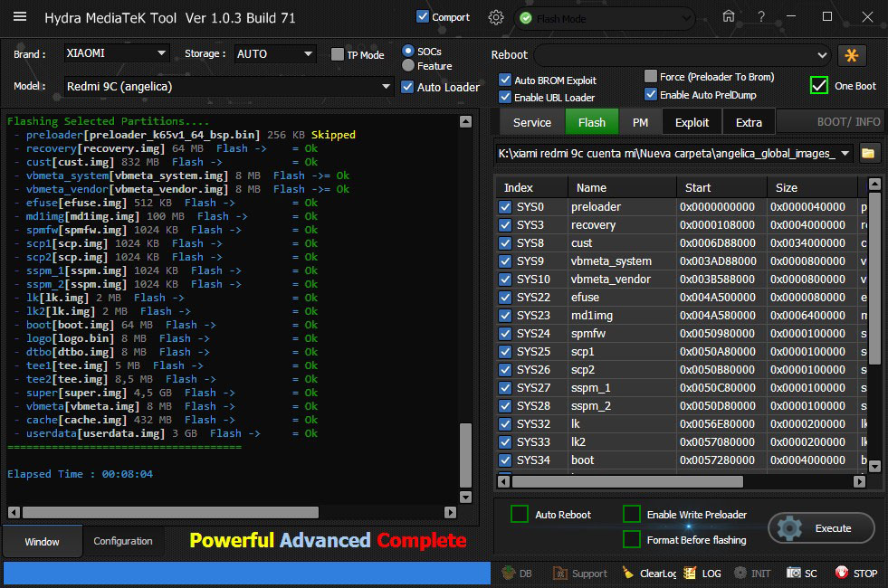Switch to the Configuration tab
888x588 pixels.
123,541
